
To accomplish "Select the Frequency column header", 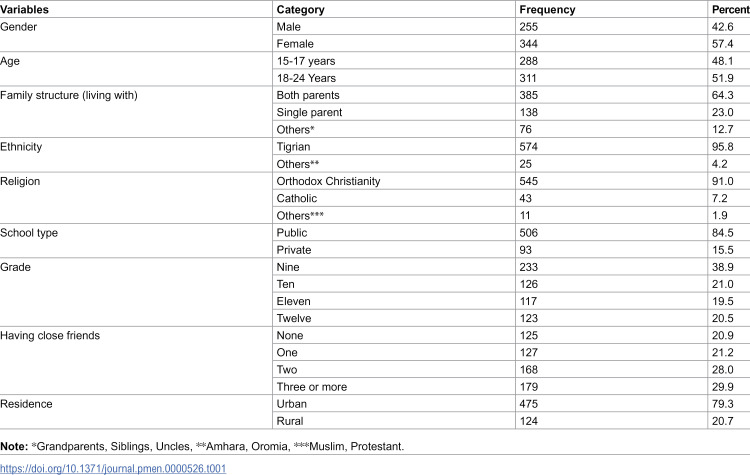I will [547, 10].
